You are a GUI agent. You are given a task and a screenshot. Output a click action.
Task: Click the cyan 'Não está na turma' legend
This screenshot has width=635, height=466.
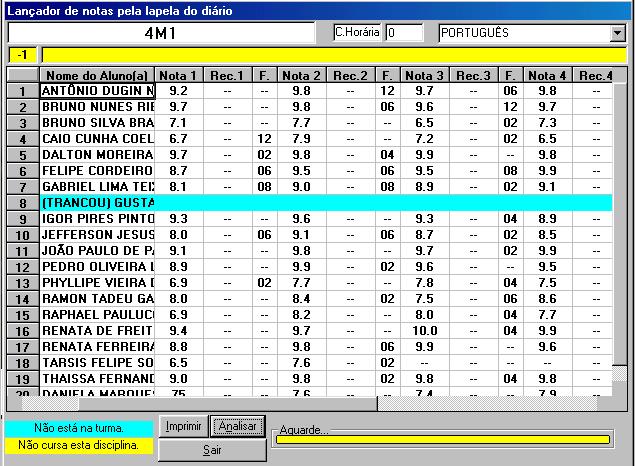pyautogui.click(x=79, y=428)
